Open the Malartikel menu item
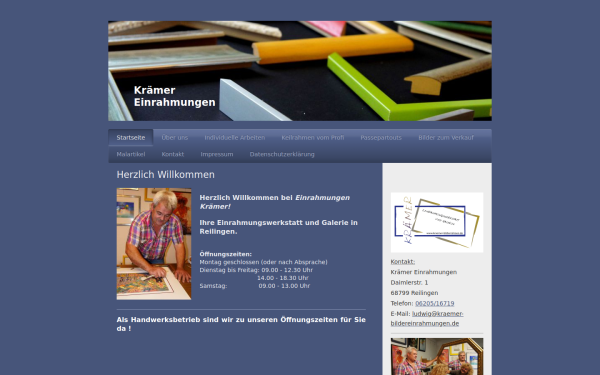600x375 pixels. pyautogui.click(x=130, y=154)
